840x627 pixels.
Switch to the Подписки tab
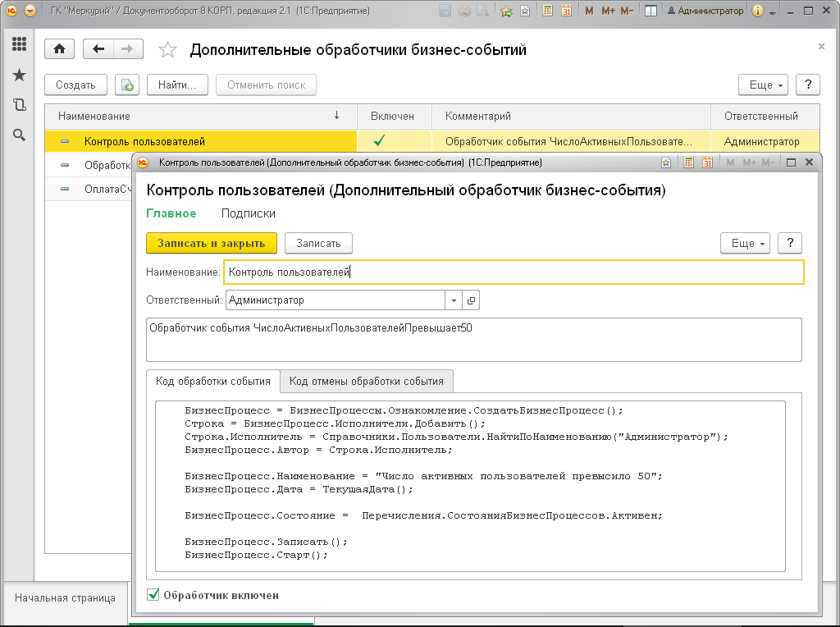coord(248,213)
